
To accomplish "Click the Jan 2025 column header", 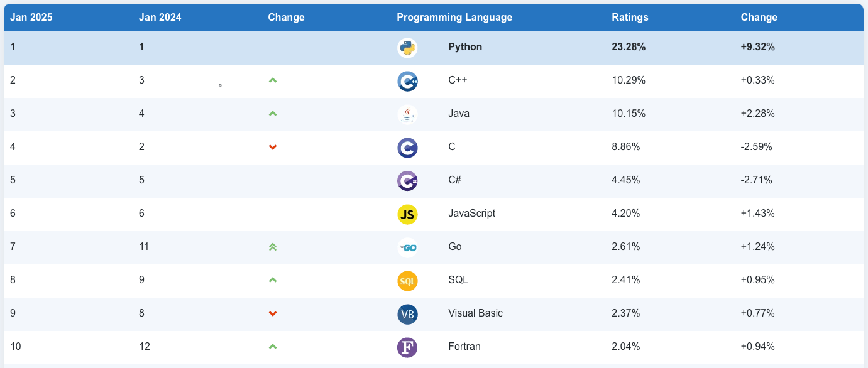I will (31, 18).
